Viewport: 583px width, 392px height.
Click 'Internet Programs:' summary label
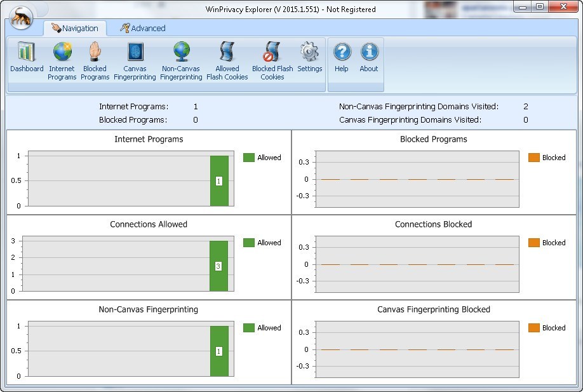click(134, 107)
